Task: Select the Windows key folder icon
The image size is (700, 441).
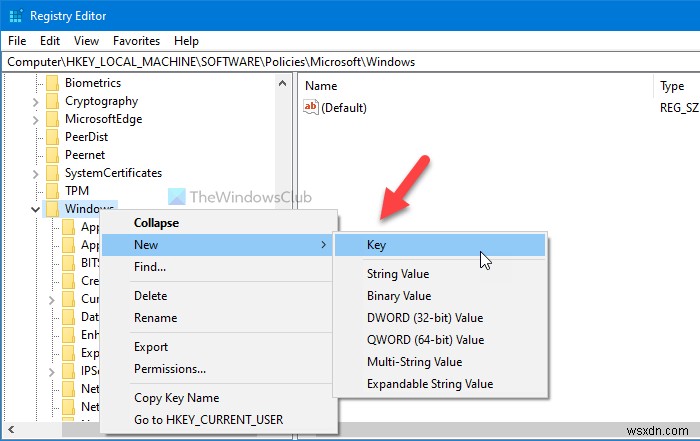Action: [53, 209]
